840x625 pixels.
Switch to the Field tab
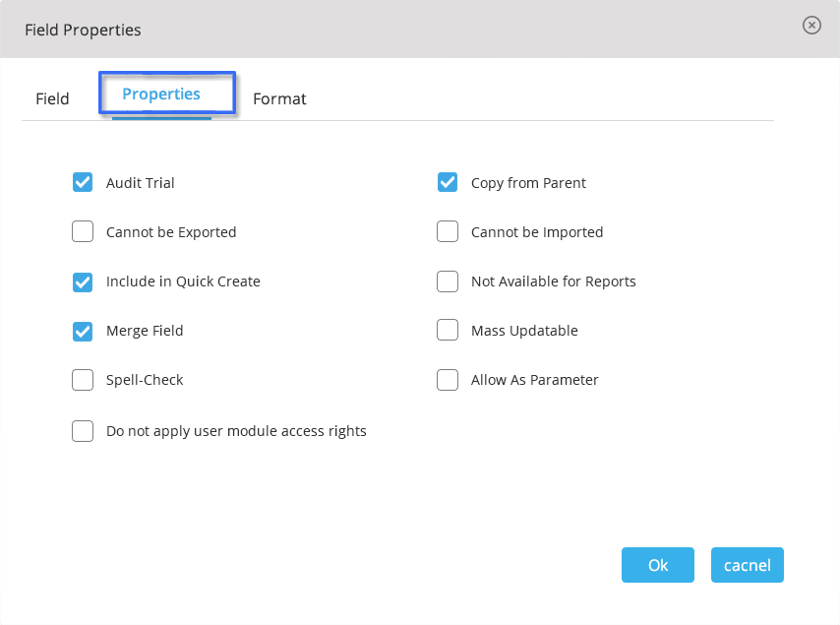pyautogui.click(x=52, y=98)
